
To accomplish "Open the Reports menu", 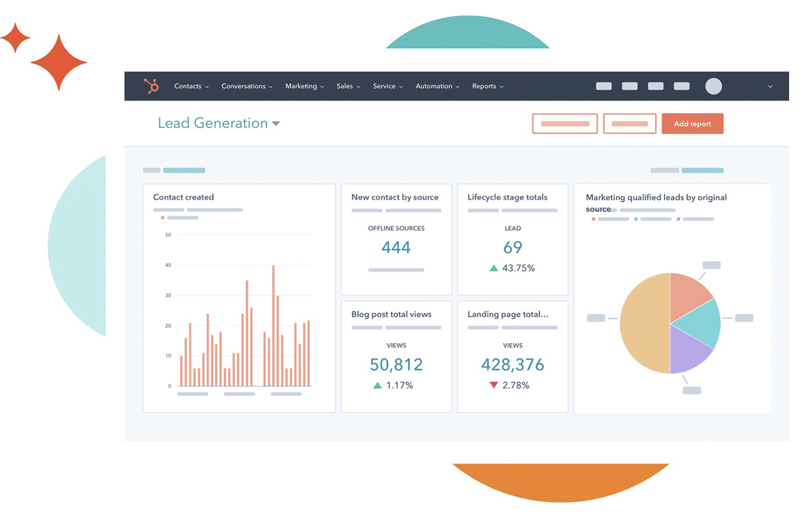I will (x=488, y=86).
